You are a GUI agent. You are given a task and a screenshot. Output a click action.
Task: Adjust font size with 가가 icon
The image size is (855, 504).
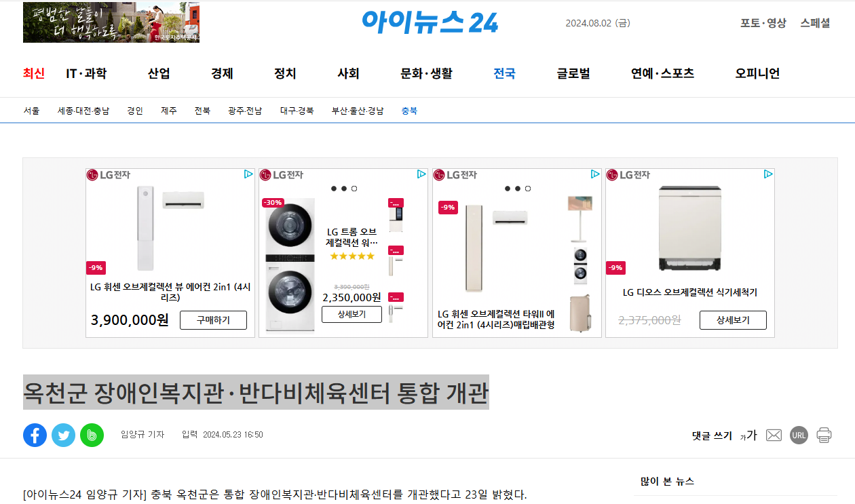tap(748, 435)
